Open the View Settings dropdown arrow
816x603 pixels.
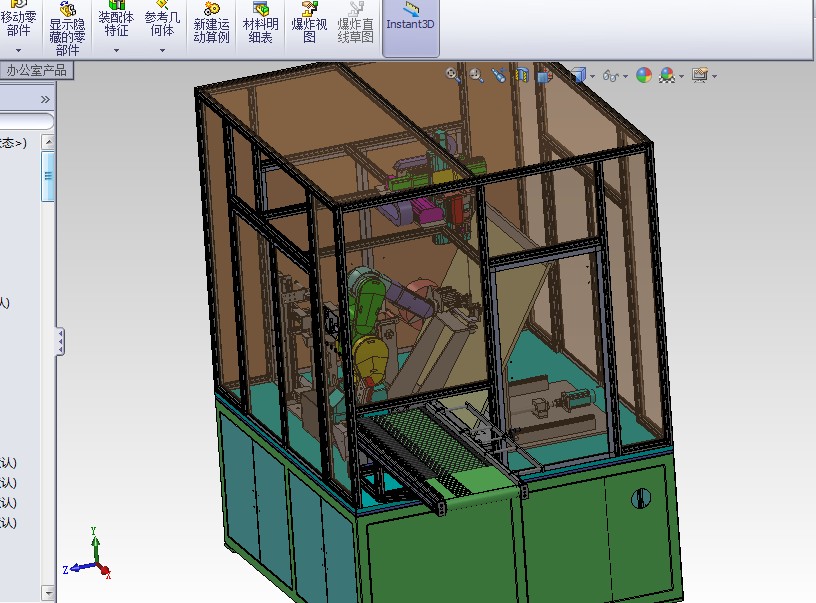click(715, 76)
